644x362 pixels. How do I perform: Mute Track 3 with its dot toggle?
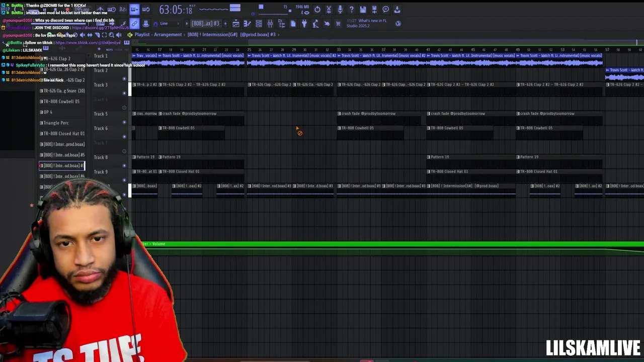click(x=124, y=93)
